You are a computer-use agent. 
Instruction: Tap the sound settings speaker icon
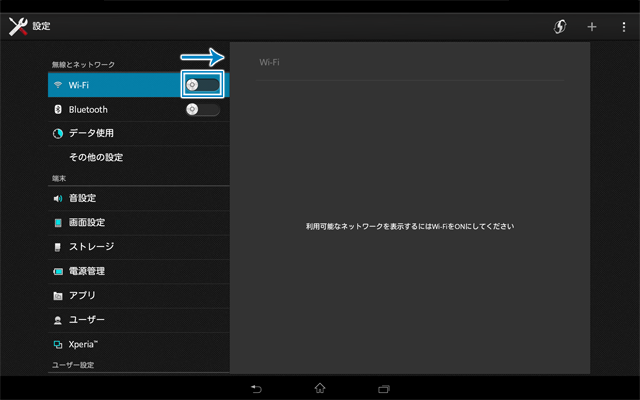tap(58, 198)
